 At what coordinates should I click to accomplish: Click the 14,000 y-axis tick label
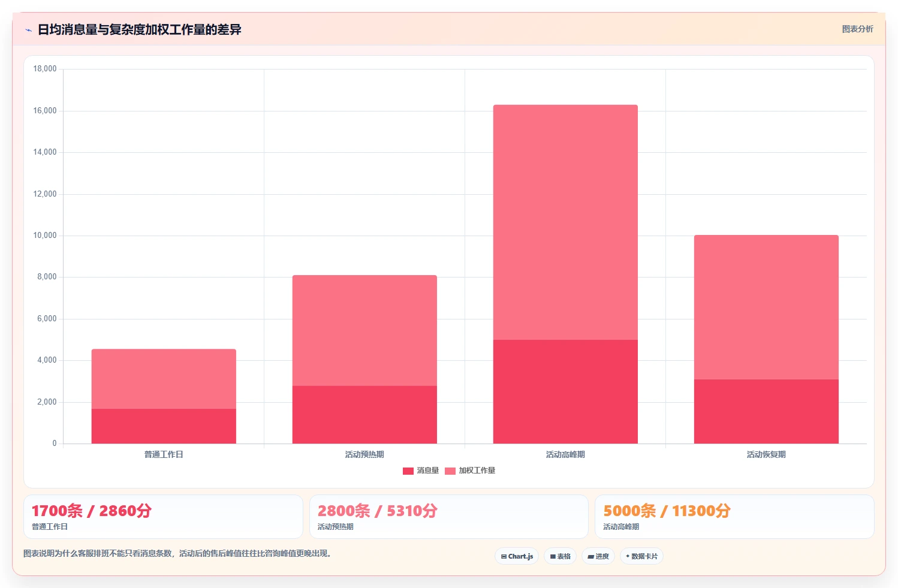pyautogui.click(x=45, y=152)
